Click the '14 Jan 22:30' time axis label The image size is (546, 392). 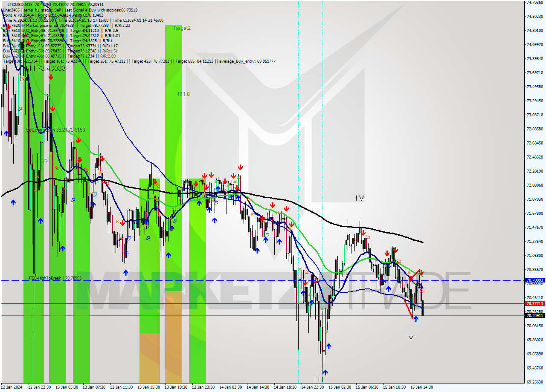tap(312, 387)
